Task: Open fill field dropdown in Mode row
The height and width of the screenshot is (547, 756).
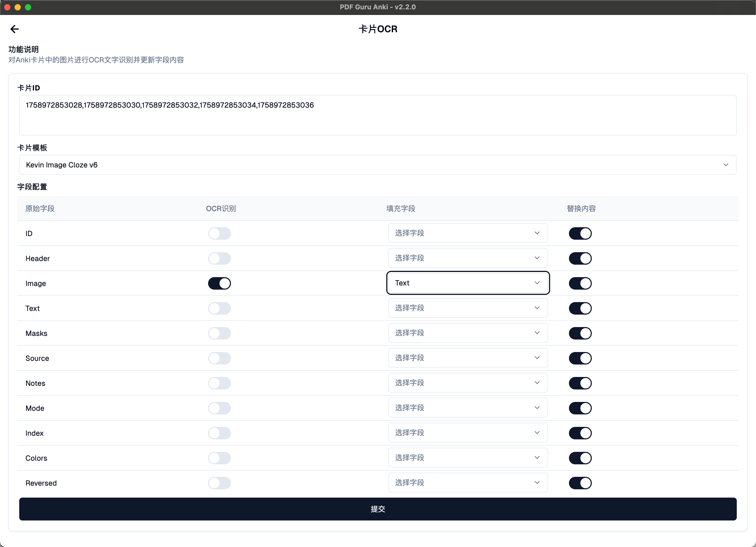Action: tap(468, 408)
